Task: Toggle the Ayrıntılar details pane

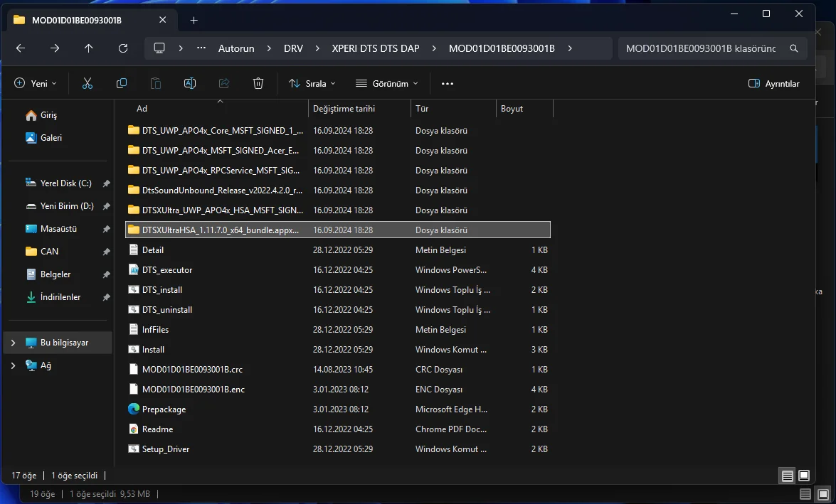Action: [x=774, y=83]
